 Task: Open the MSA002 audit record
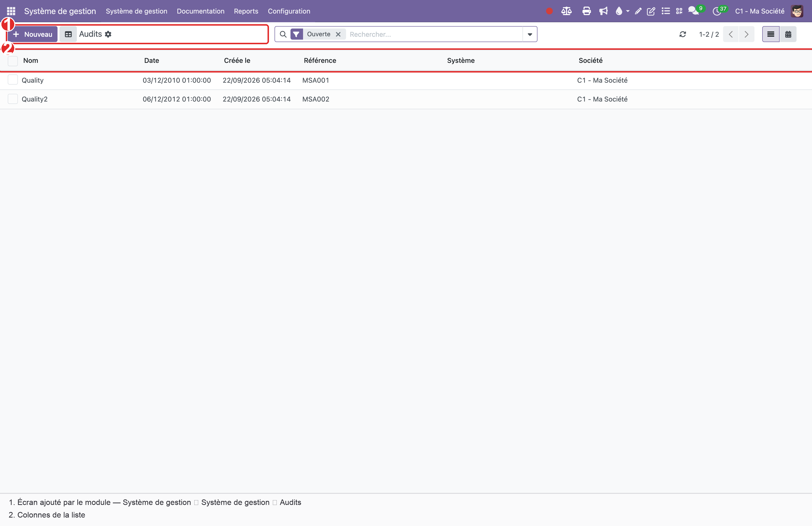316,99
